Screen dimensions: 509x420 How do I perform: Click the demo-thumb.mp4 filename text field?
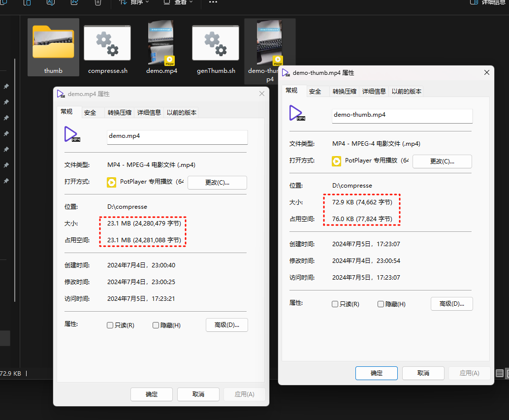pos(402,116)
